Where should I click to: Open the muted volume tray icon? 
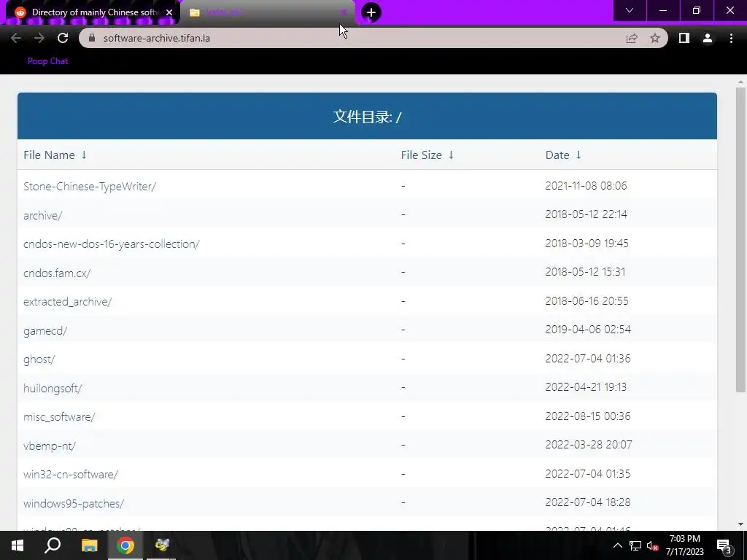tap(653, 545)
